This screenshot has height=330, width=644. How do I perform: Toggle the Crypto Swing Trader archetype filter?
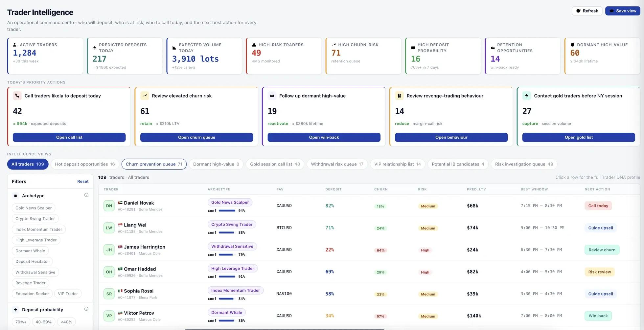coord(35,219)
